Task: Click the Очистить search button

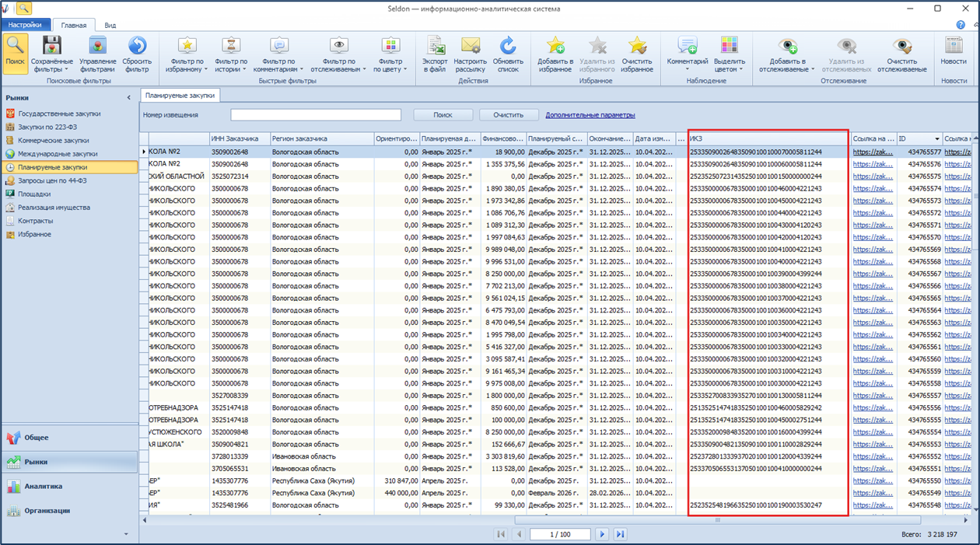Action: coord(508,115)
